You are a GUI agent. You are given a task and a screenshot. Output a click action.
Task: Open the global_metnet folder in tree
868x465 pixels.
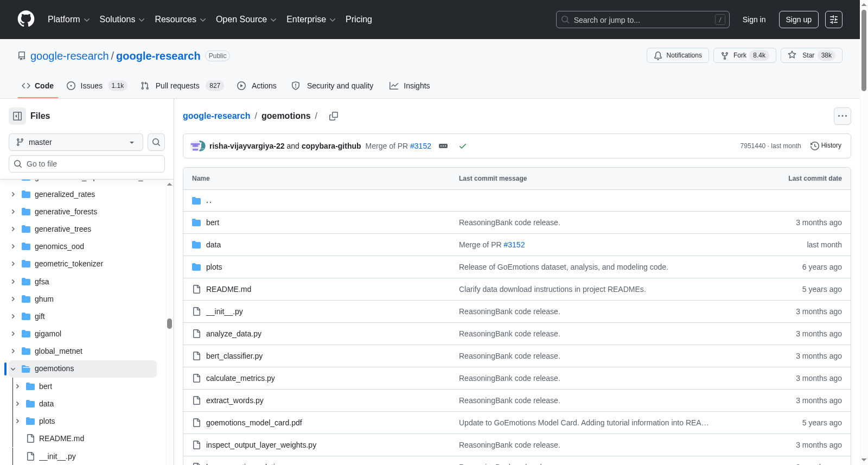[x=59, y=351]
